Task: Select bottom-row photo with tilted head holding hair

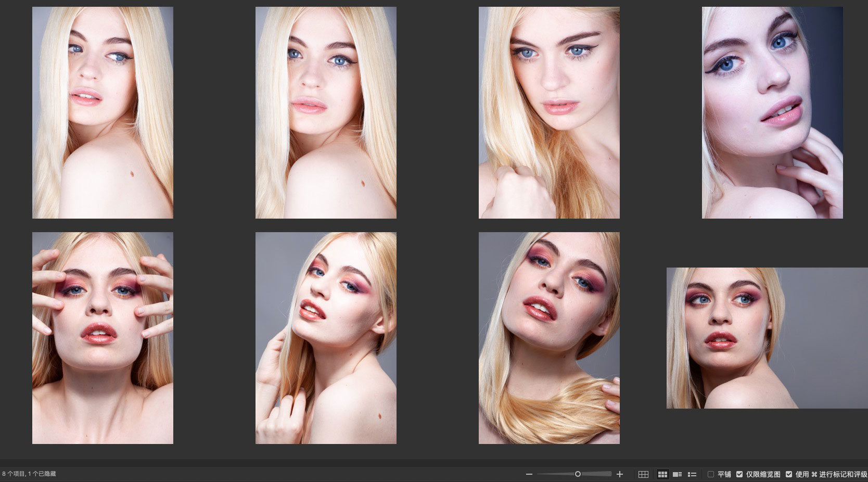Action: (326, 338)
